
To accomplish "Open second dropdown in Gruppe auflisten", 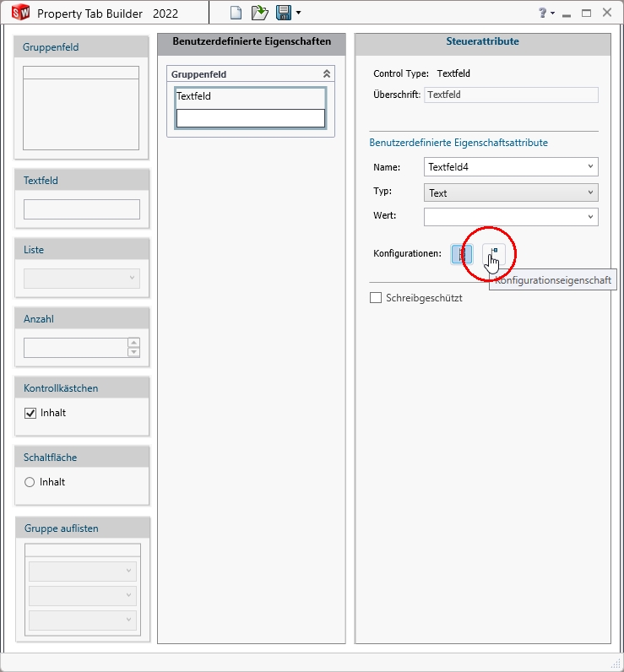I will tap(82, 595).
